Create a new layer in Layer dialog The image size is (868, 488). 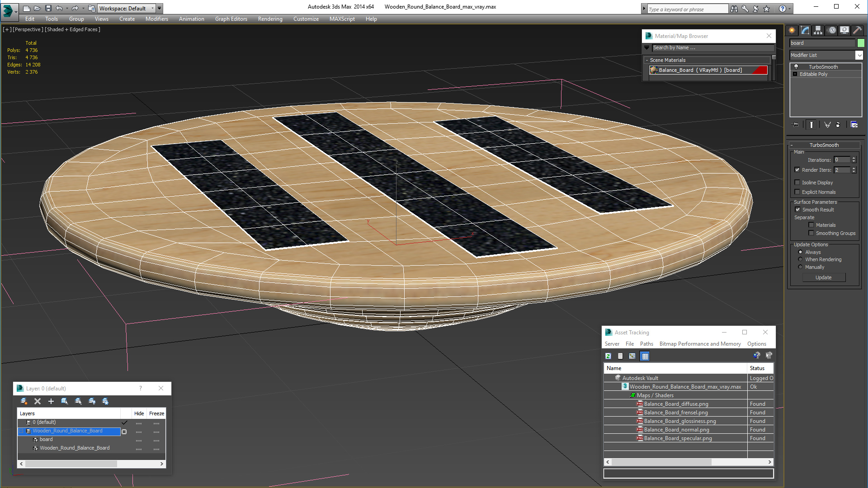click(24, 401)
